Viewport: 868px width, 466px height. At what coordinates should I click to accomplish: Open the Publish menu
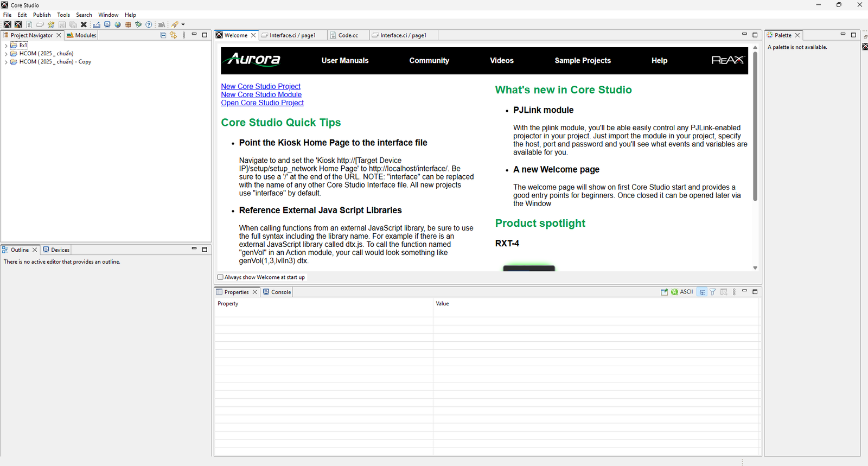pos(42,15)
